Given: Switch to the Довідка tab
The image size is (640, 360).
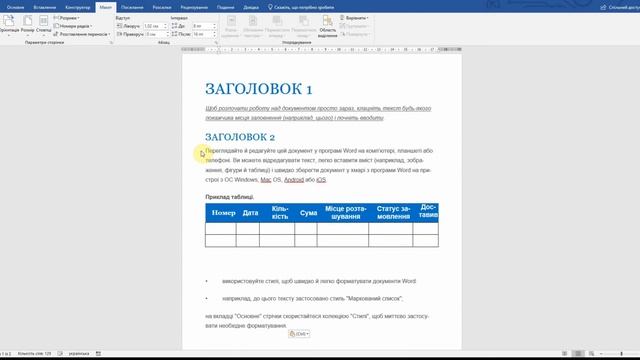Looking at the screenshot, I should click(251, 7).
